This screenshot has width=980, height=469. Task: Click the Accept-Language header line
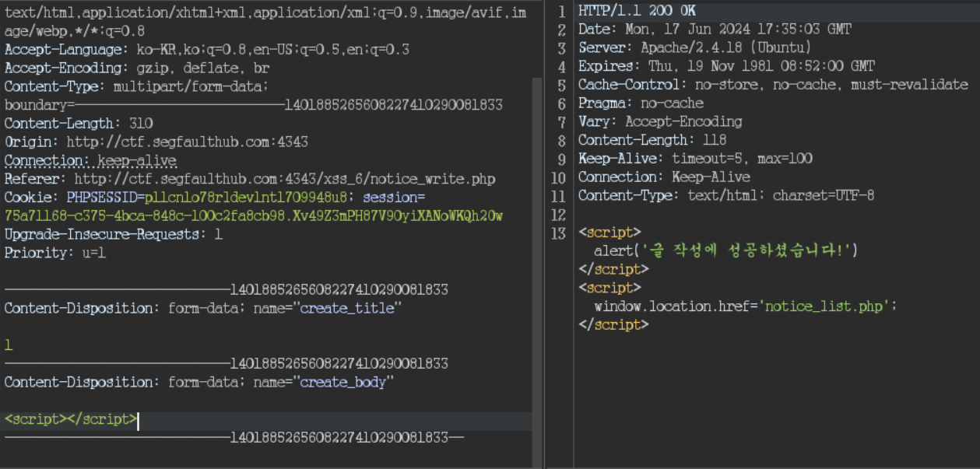point(207,49)
